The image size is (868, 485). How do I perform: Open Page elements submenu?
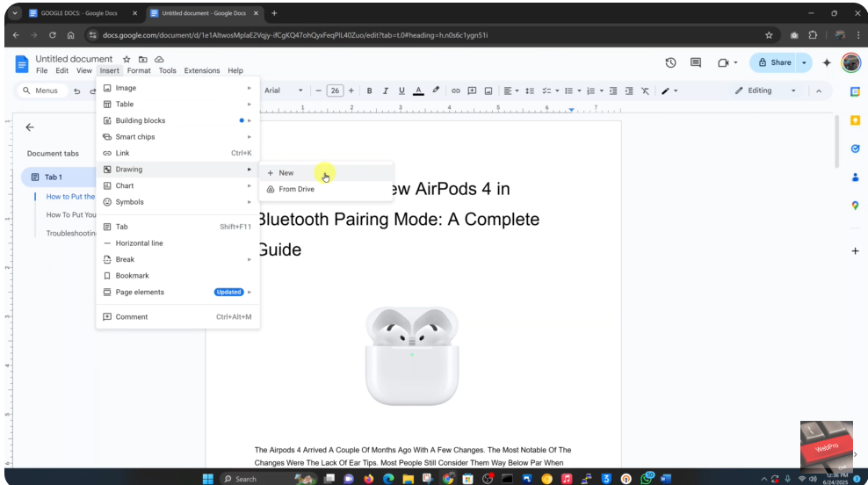(x=177, y=293)
